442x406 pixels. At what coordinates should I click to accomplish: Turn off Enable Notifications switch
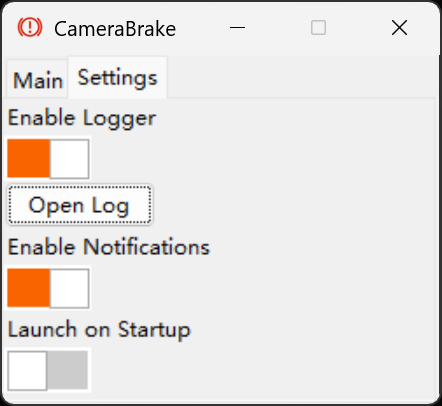click(48, 288)
